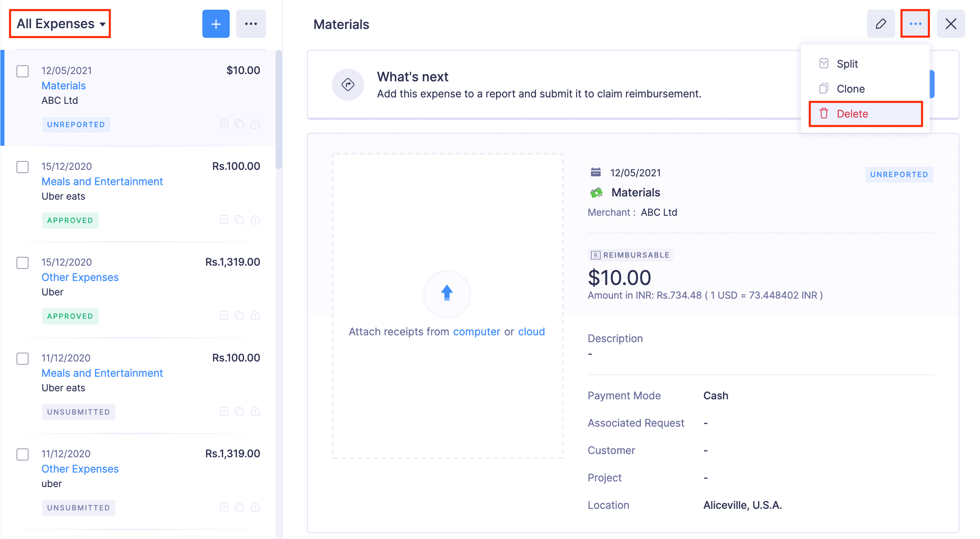Image resolution: width=980 pixels, height=539 pixels.
Task: Tick the 11/12/2020 Other Expenses checkbox
Action: (x=23, y=454)
